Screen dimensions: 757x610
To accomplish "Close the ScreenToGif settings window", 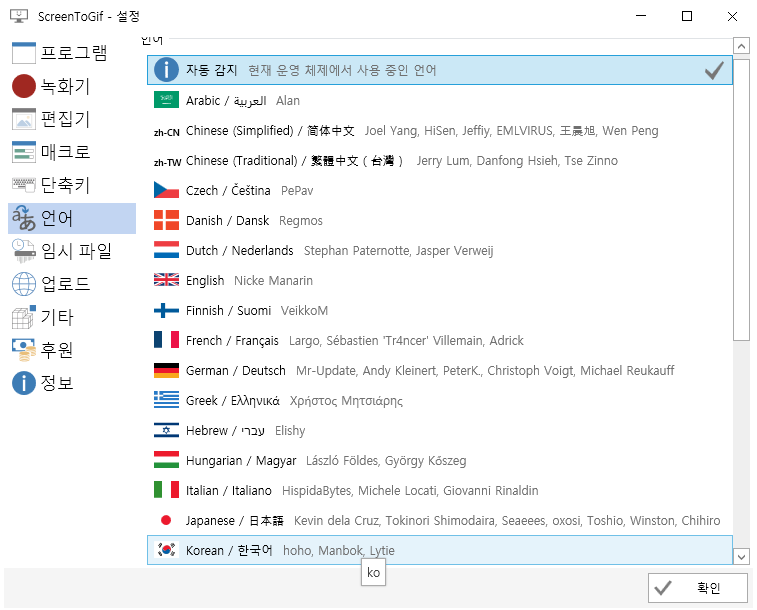I will point(732,16).
